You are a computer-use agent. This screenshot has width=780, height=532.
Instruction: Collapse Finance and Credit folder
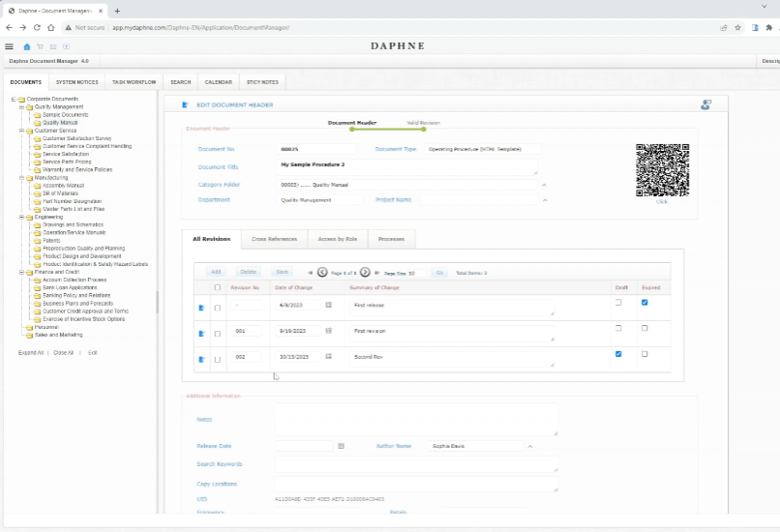[21, 272]
